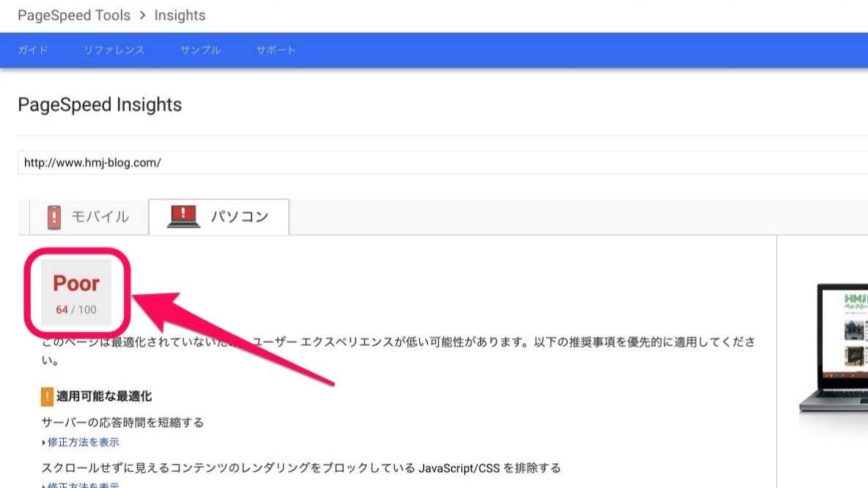The width and height of the screenshot is (868, 488).
Task: Click the PageSpeed Insights page heading
Action: point(100,105)
